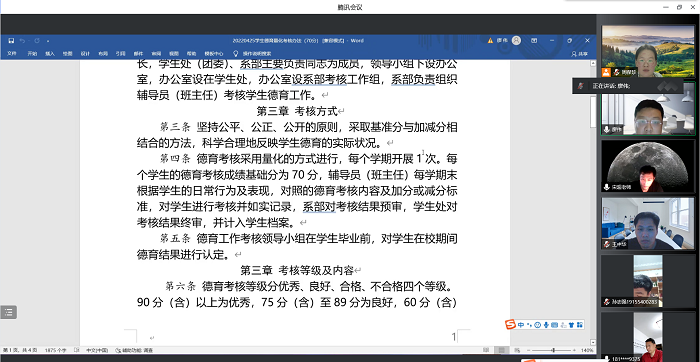This screenshot has height=362, width=700.
Task: Switch to the 设计 (Design) ribbon tab
Action: (x=85, y=54)
